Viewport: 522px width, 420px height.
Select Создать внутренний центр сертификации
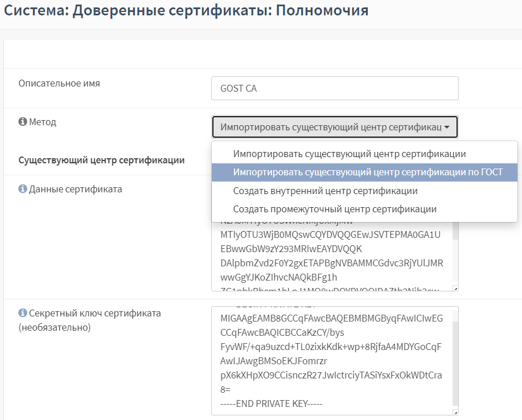coord(325,191)
